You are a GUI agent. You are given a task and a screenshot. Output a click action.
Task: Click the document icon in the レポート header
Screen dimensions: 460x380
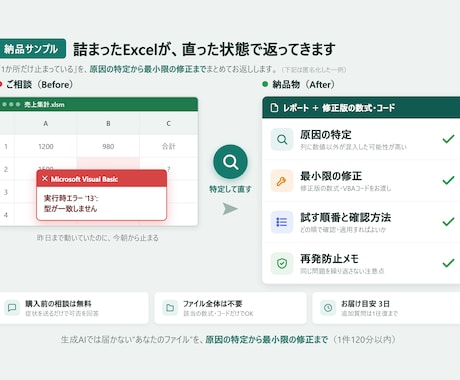coord(274,108)
